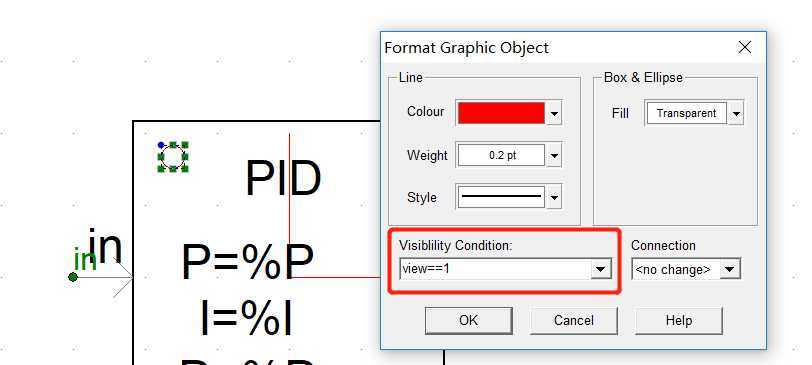Expand the Fill Transparent dropdown arrow
Image resolution: width=812 pixels, height=365 pixels.
coord(735,113)
